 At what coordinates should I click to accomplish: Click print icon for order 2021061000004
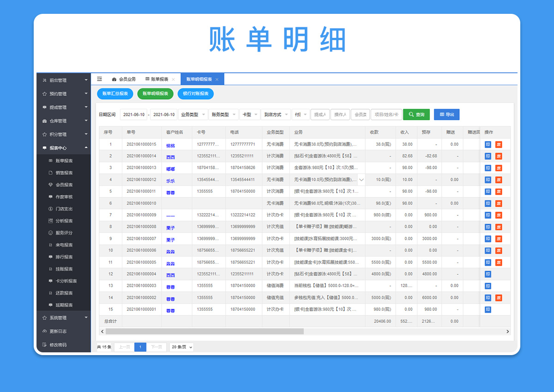pyautogui.click(x=488, y=274)
